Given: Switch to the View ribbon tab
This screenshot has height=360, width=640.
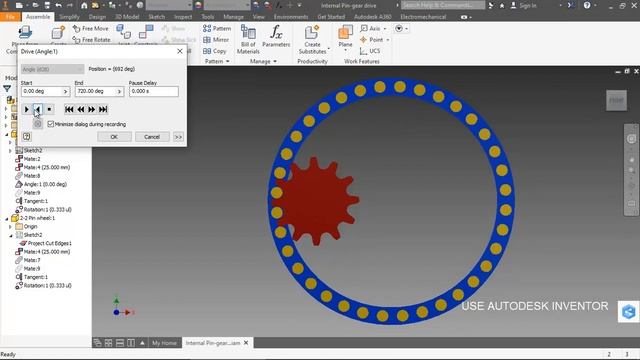Looking at the screenshot, I should click(x=259, y=17).
